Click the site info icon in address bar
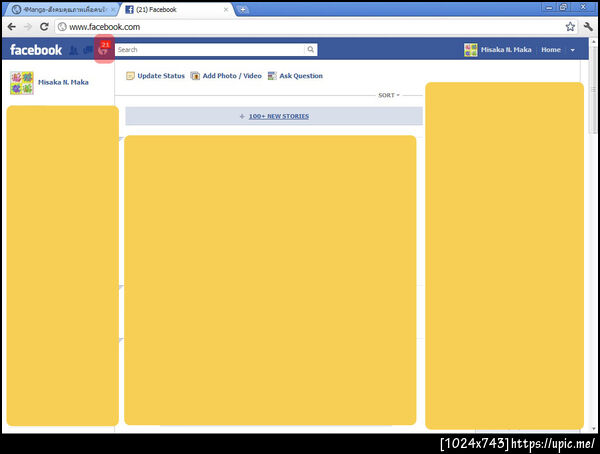 tap(62, 27)
